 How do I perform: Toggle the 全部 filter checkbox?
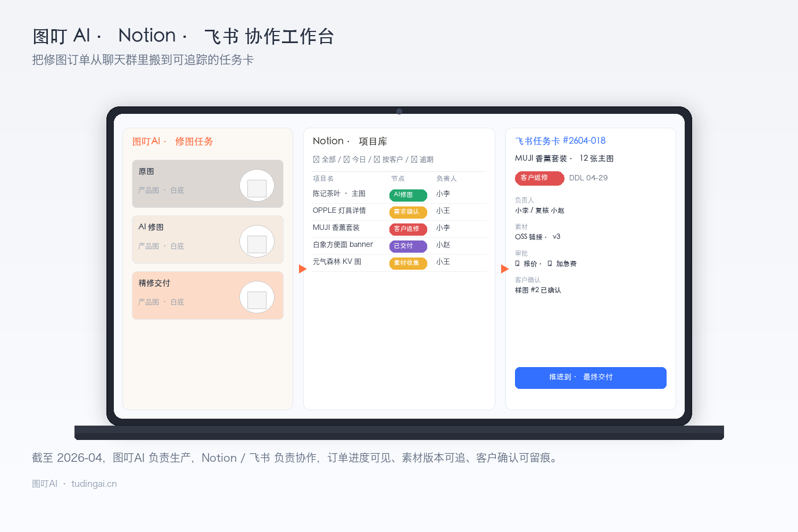point(316,159)
